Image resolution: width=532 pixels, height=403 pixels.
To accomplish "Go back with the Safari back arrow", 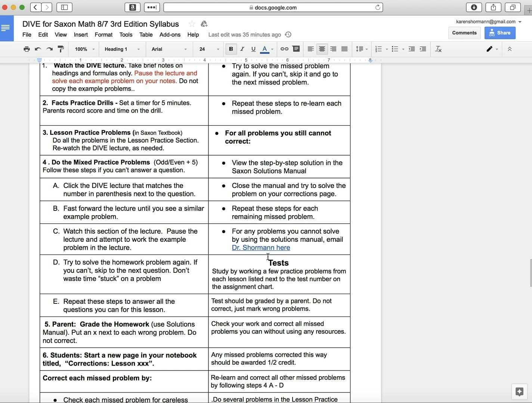I will (35, 7).
